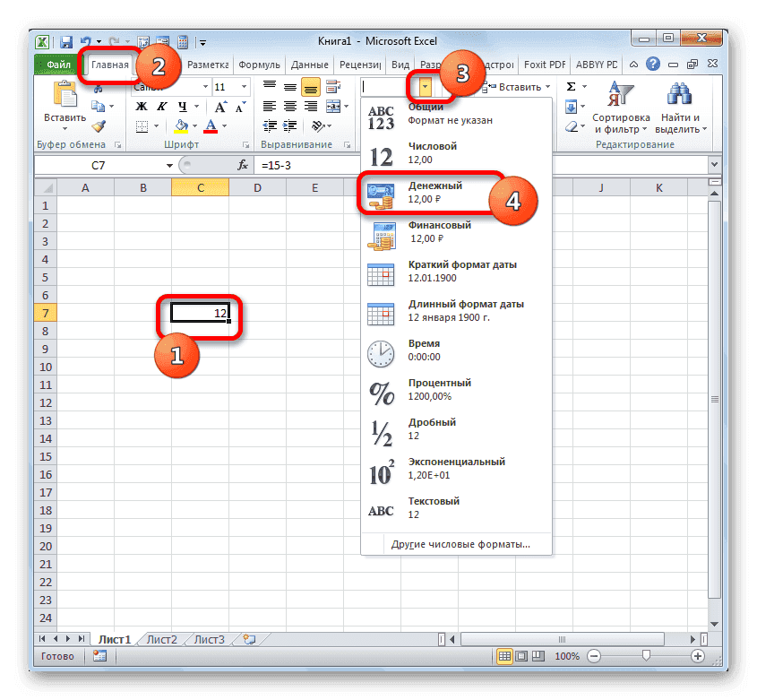Toggle underline formatting with Ч
757x700 pixels.
point(182,106)
